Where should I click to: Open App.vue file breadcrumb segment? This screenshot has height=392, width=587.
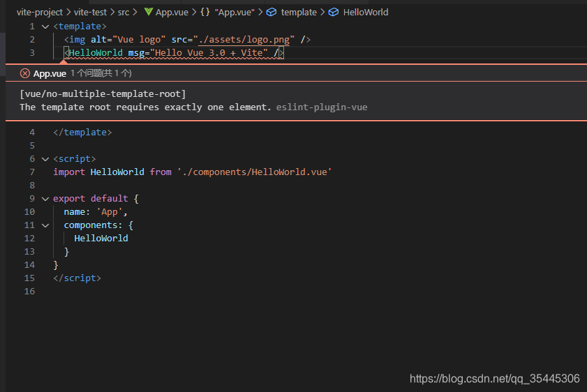pyautogui.click(x=172, y=12)
